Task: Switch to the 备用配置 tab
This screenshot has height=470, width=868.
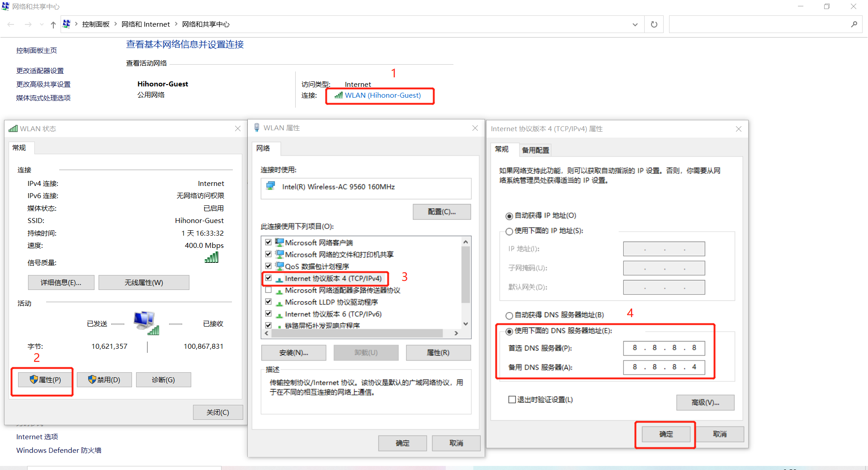Action: 535,150
